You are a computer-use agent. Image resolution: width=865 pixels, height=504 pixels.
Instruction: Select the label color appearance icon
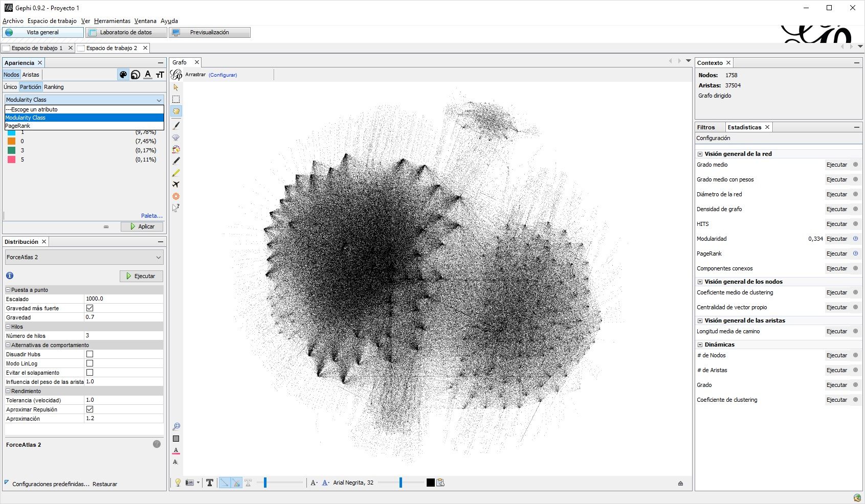[x=148, y=75]
